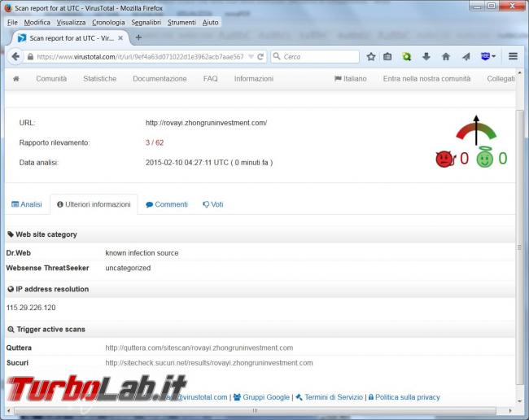Screen dimensions: 529x420
Task: Click the Firefox back arrow button
Action: click(15, 56)
